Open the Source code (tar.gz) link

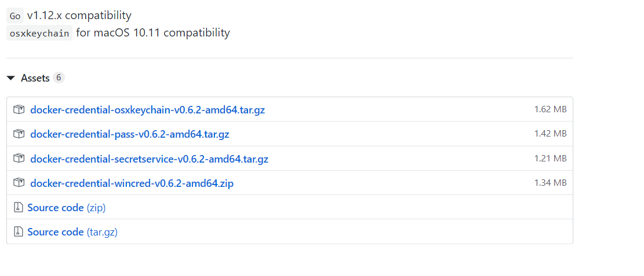[x=72, y=232]
